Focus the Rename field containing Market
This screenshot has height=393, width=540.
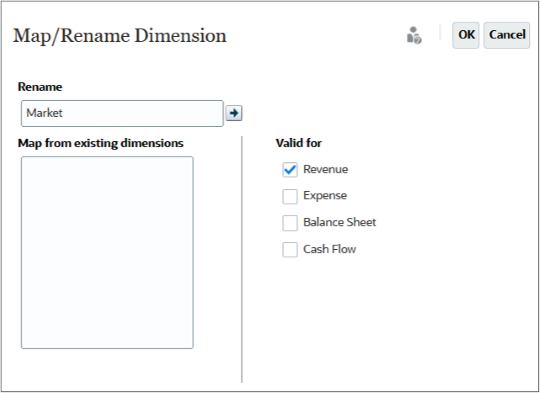pos(122,113)
